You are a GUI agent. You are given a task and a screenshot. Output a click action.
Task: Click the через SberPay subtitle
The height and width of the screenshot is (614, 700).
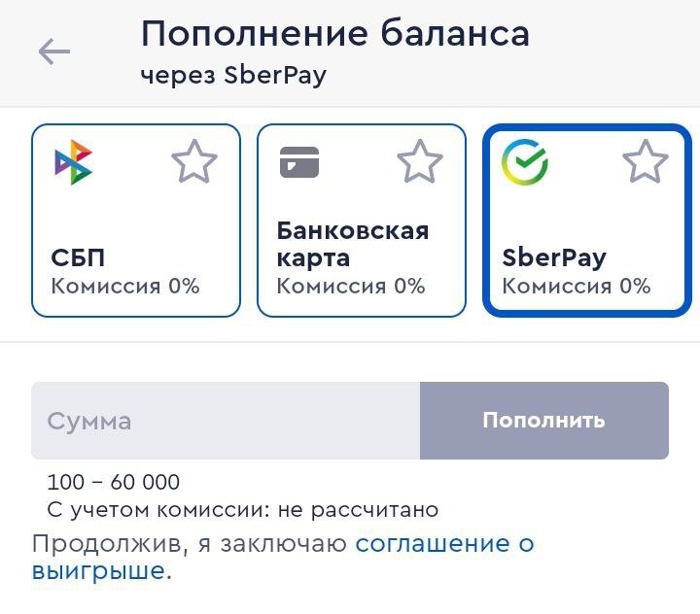[233, 76]
